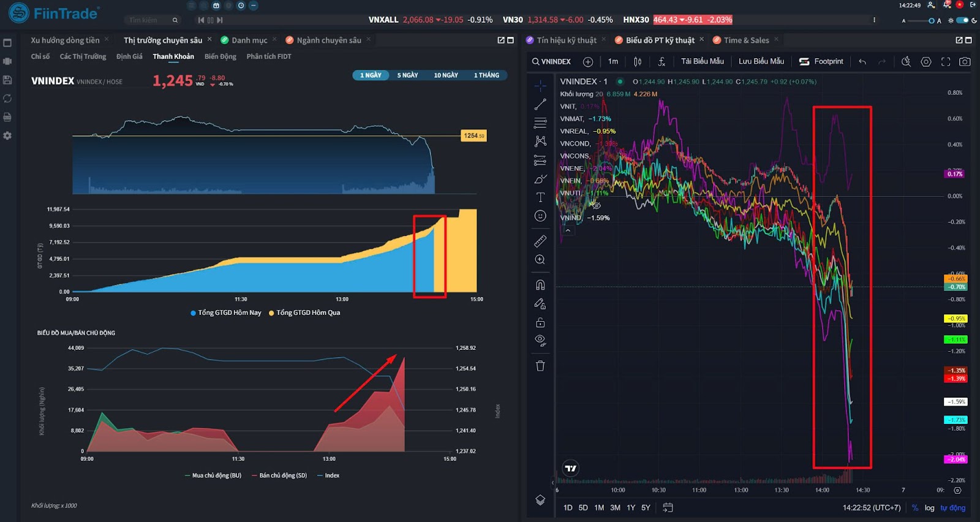Open the user account icon
The image size is (980, 522).
click(931, 5)
